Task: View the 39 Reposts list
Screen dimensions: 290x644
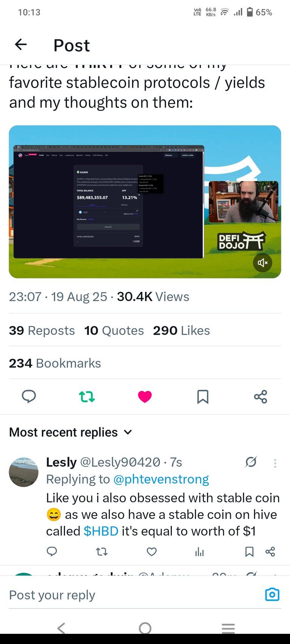Action: [x=42, y=330]
